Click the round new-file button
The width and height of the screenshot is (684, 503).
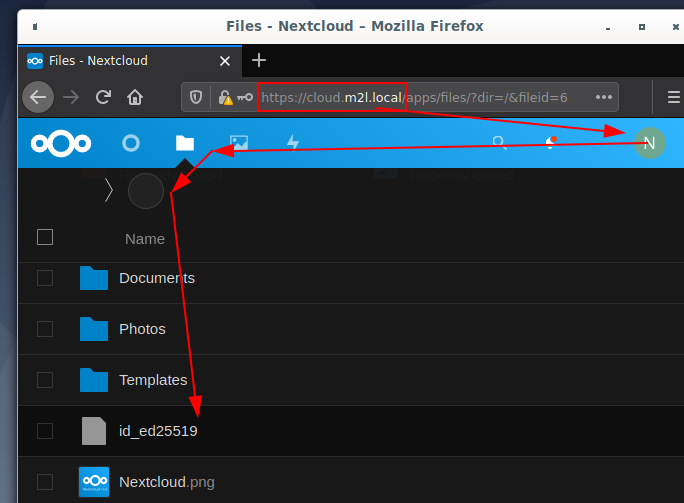click(146, 191)
